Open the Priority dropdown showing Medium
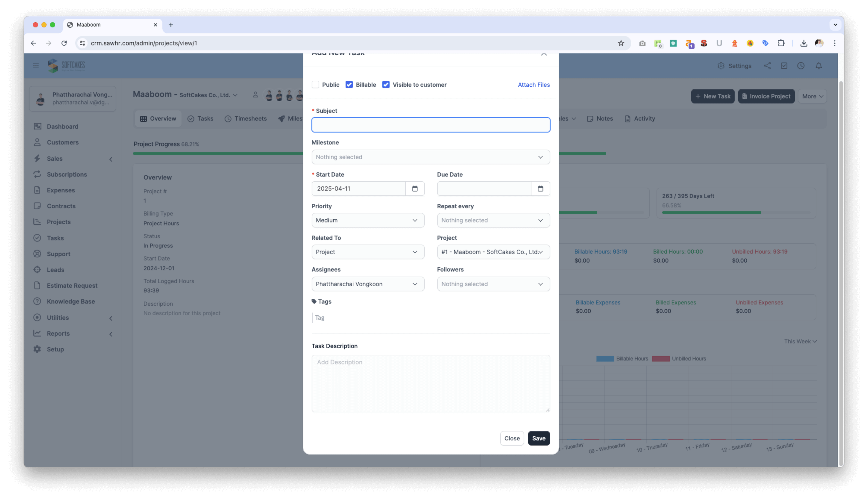 pos(368,220)
